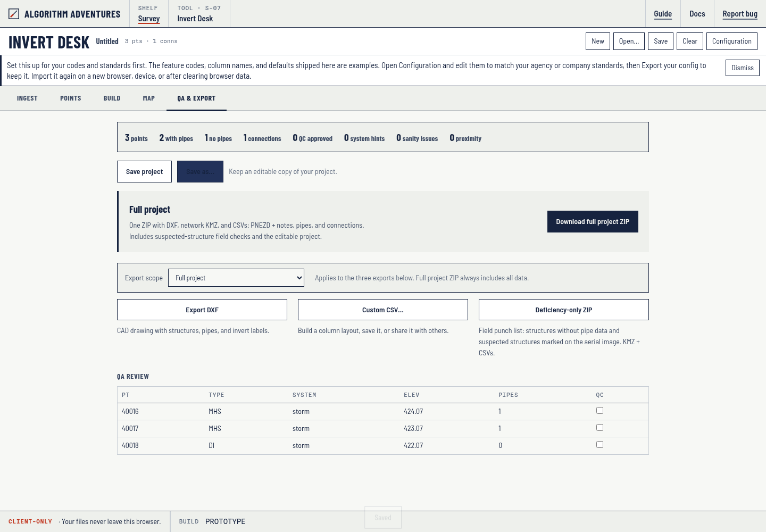Open the Custom CSV... builder
Image resolution: width=766 pixels, height=532 pixels.
[x=383, y=310]
